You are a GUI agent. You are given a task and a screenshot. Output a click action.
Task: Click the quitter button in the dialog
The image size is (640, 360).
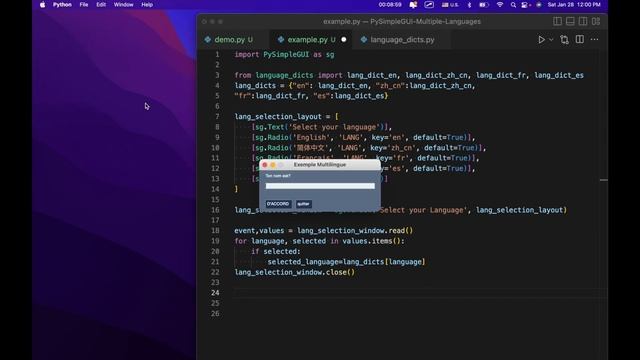tap(303, 204)
